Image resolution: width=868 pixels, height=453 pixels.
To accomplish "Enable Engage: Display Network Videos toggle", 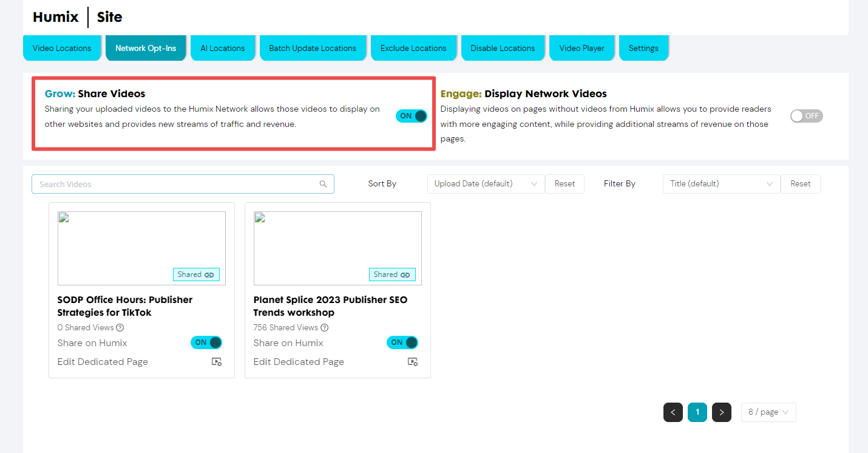I will click(807, 116).
